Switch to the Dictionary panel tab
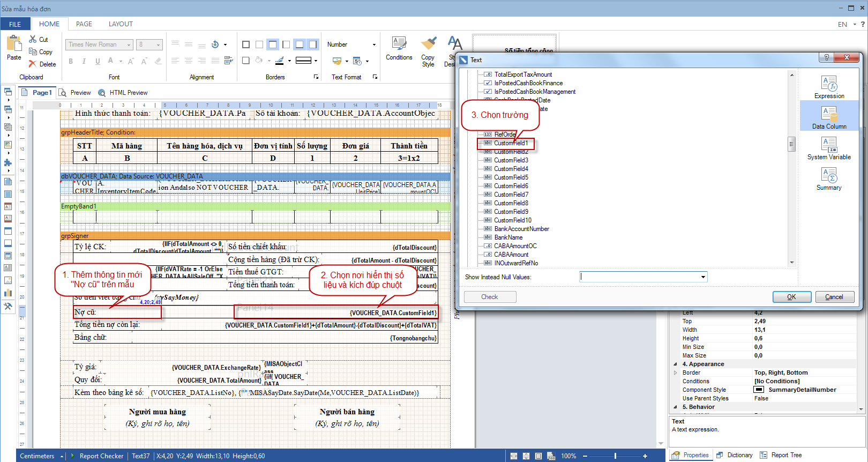This screenshot has height=462, width=868. click(734, 455)
